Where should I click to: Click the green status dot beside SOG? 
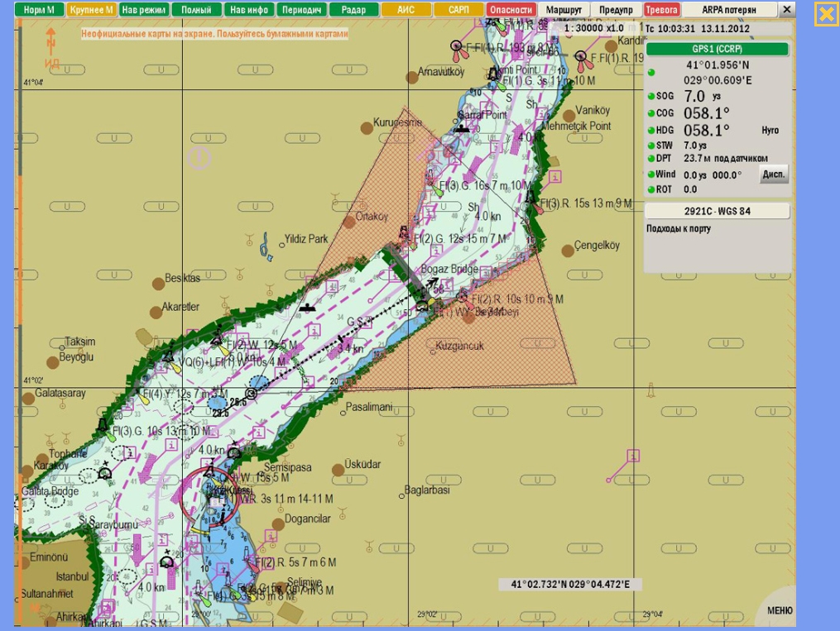(x=650, y=96)
